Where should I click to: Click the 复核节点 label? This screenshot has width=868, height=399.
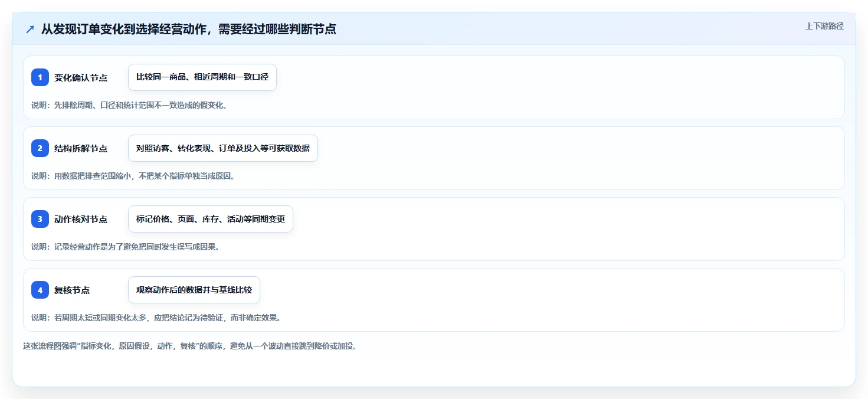(72, 290)
